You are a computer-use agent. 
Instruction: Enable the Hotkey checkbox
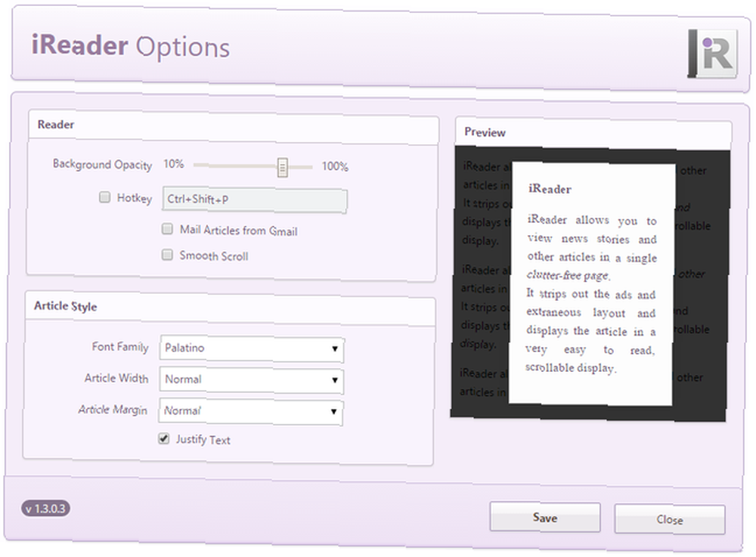coord(104,197)
